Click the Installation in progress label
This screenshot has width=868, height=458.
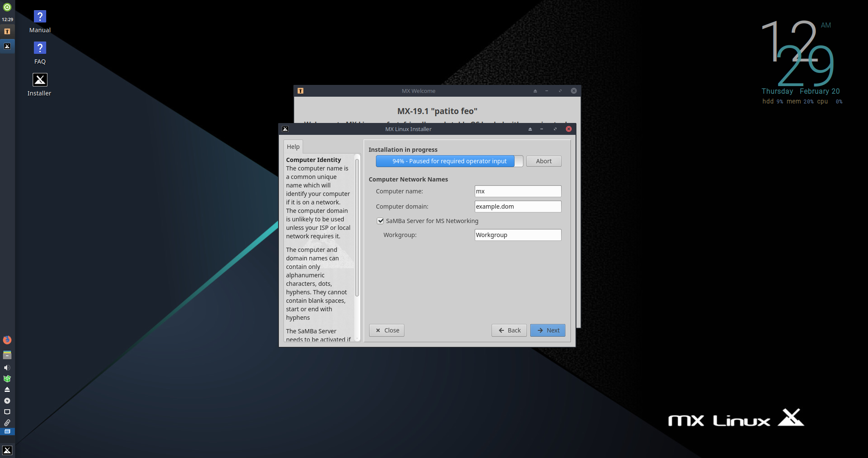tap(403, 150)
